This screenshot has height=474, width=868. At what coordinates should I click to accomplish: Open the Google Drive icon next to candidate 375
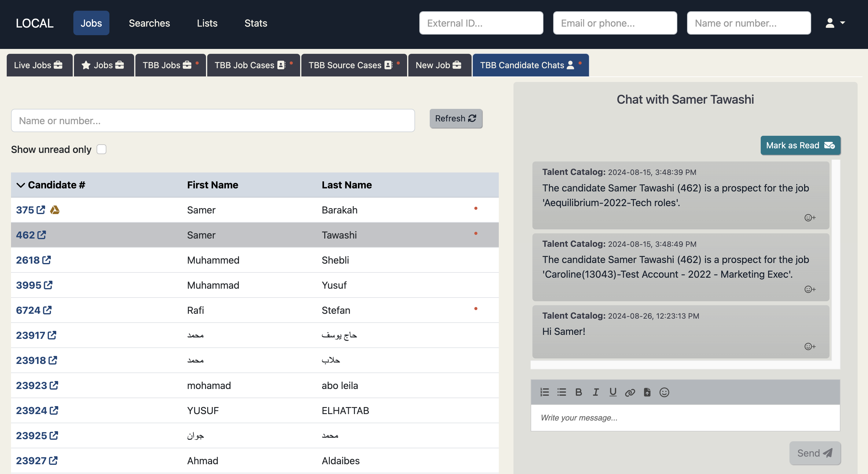55,210
